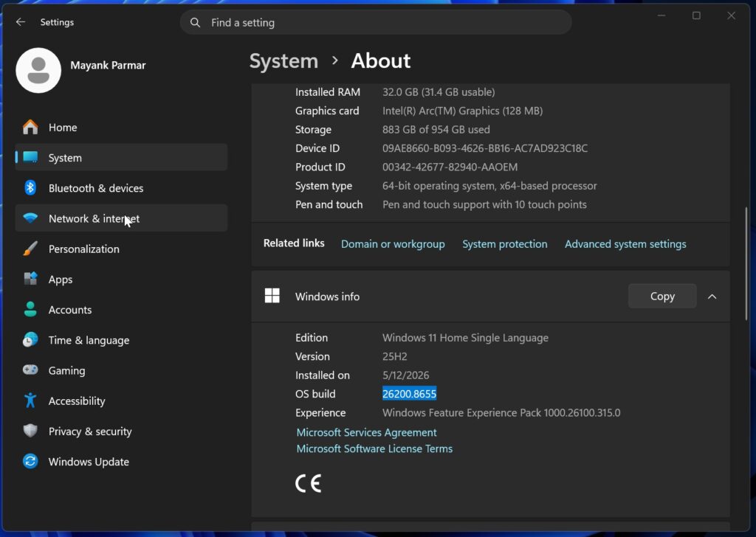This screenshot has width=756, height=537.
Task: Click the Network wifi icon
Action: coord(30,218)
